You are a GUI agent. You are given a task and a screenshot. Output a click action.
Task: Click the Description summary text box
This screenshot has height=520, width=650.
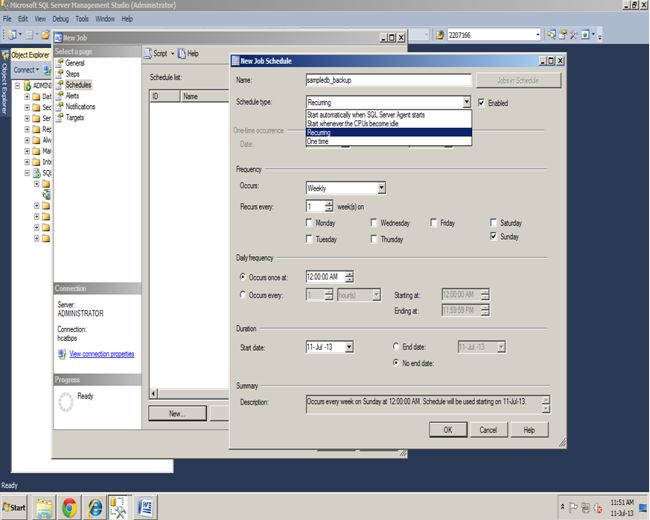(424, 404)
